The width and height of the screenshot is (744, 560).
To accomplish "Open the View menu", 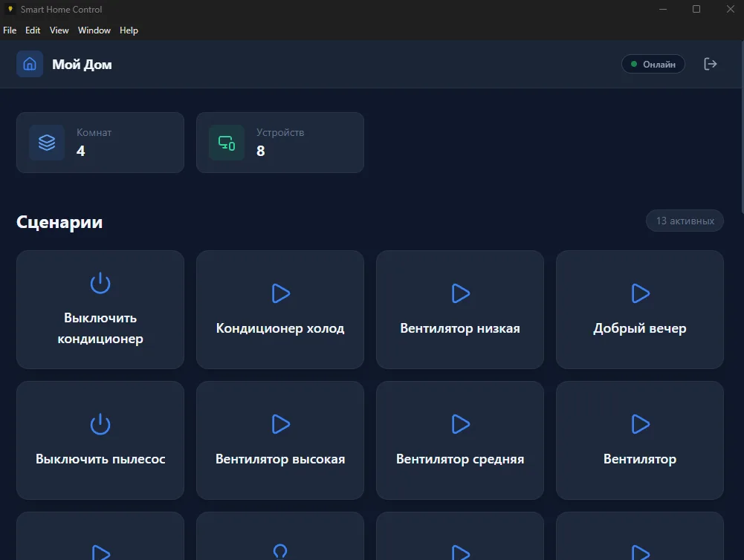I will point(59,30).
